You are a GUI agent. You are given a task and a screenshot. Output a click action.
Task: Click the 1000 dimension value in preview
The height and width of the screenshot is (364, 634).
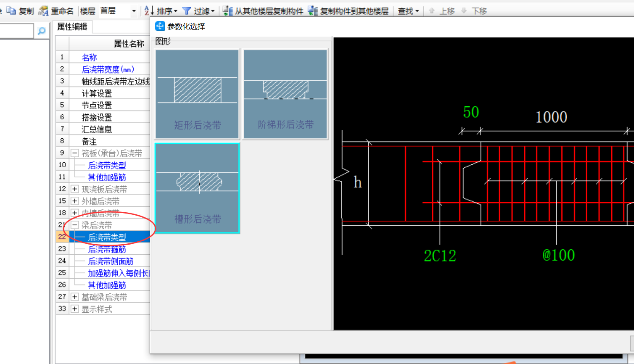tap(551, 117)
